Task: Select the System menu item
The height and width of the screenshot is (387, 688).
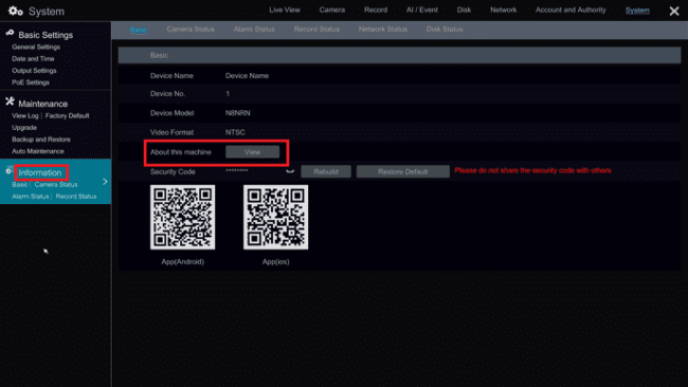Action: click(x=637, y=10)
